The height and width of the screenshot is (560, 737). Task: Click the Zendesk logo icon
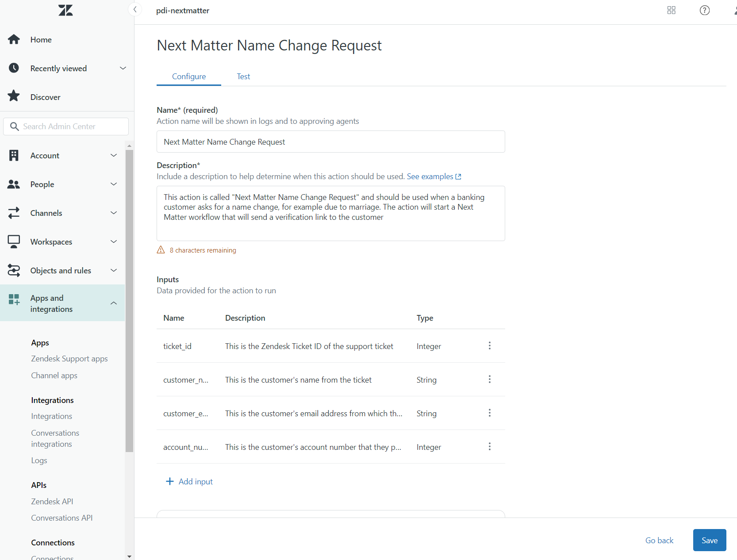pyautogui.click(x=65, y=10)
